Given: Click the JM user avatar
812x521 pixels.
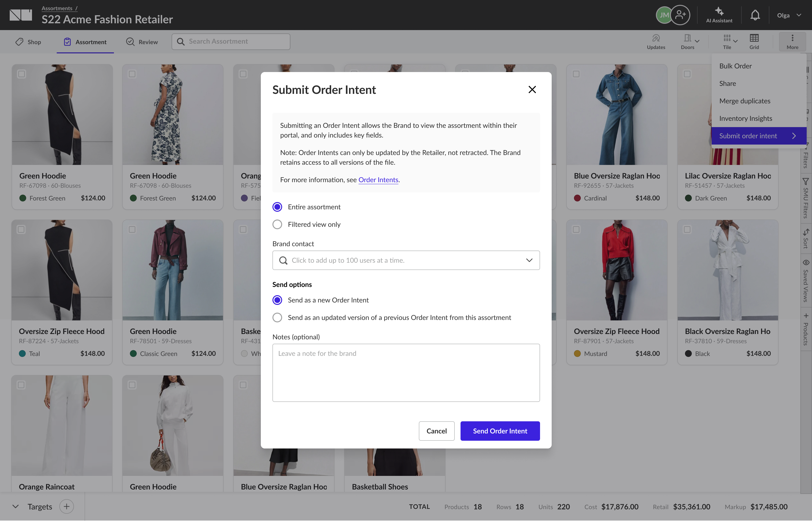Looking at the screenshot, I should click(664, 15).
